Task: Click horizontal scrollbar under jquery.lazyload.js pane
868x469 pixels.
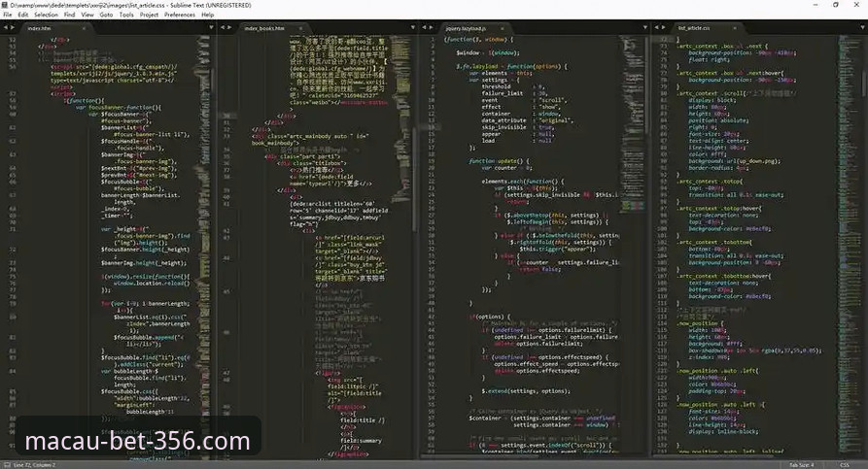Action: [479, 457]
